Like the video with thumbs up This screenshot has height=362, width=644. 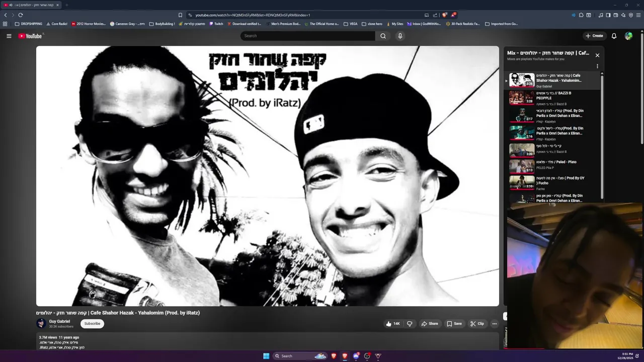click(x=393, y=324)
